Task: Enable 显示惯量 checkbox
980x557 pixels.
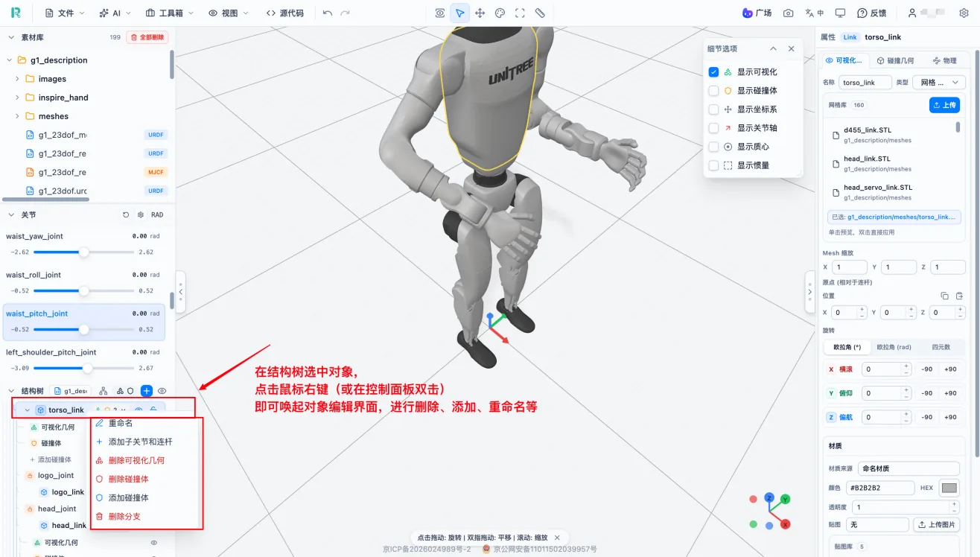Action: coord(713,165)
